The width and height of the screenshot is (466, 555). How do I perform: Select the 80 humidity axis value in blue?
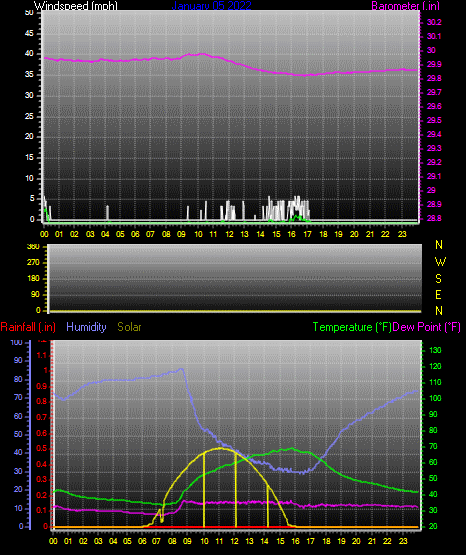[18, 379]
